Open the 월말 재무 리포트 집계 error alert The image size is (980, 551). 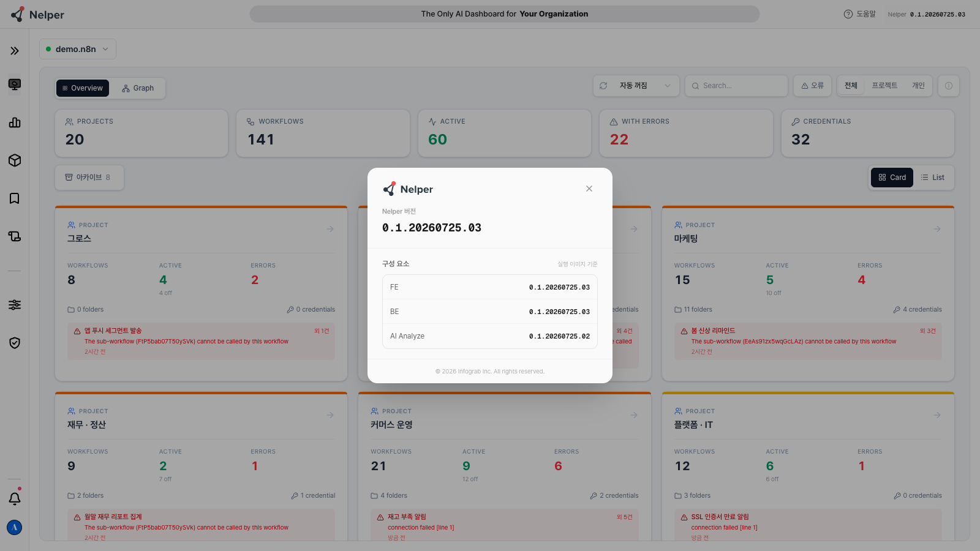tap(201, 525)
